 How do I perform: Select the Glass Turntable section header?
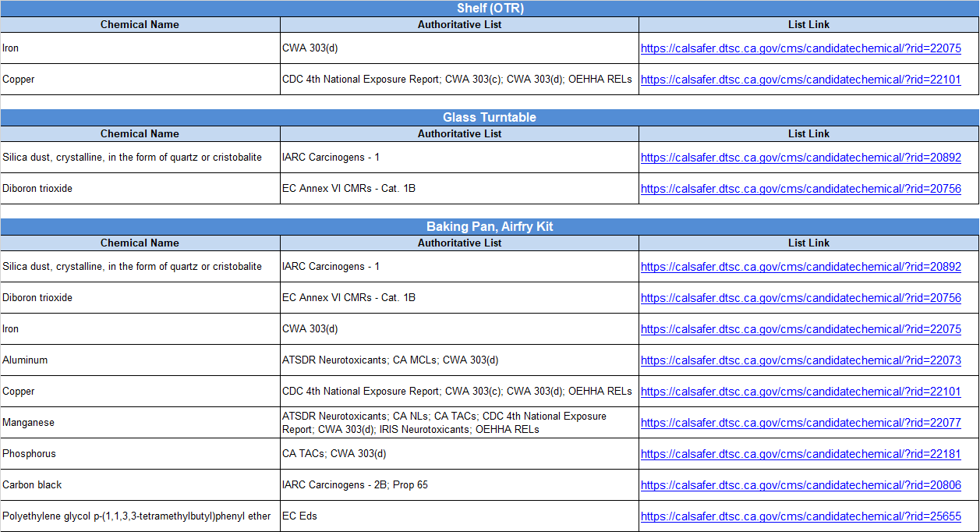pos(490,118)
